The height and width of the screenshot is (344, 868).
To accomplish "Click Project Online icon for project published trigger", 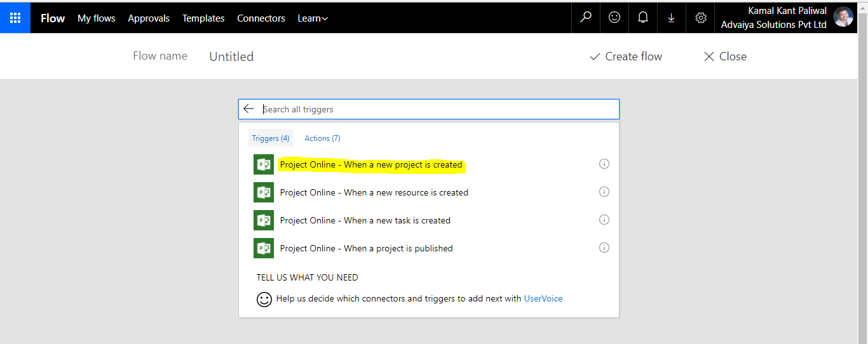I will (264, 248).
